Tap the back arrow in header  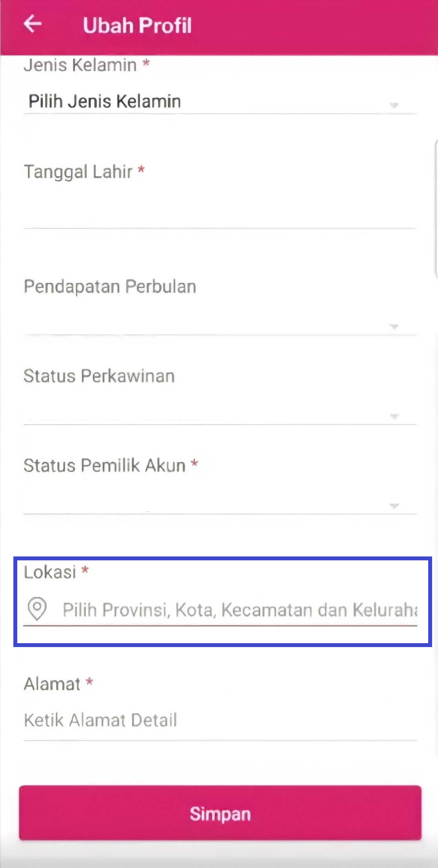33,24
